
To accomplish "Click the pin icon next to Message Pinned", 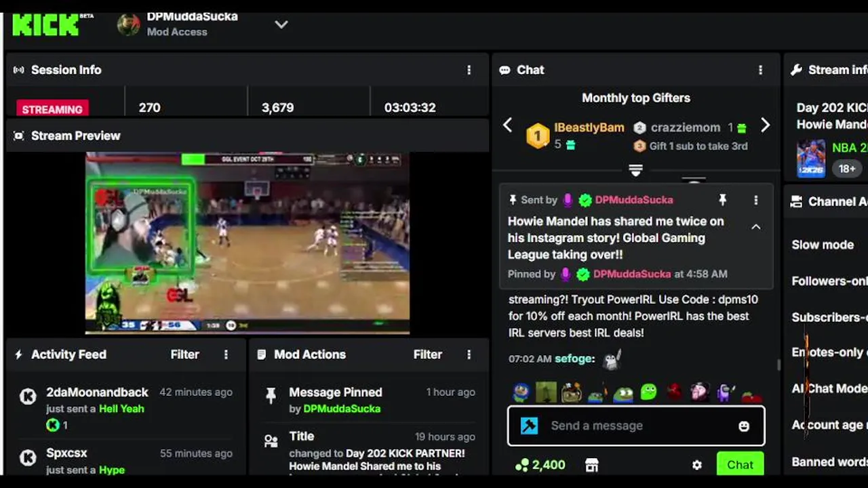I will click(271, 396).
